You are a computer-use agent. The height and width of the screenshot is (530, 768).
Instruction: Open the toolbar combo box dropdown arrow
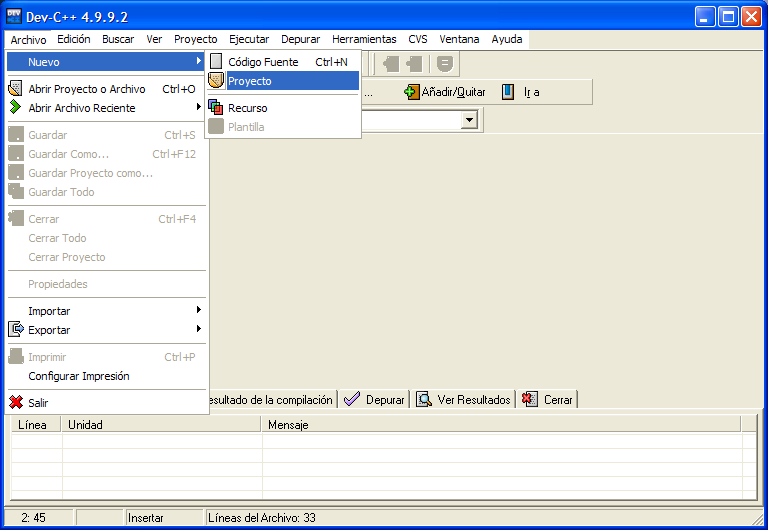coord(469,120)
